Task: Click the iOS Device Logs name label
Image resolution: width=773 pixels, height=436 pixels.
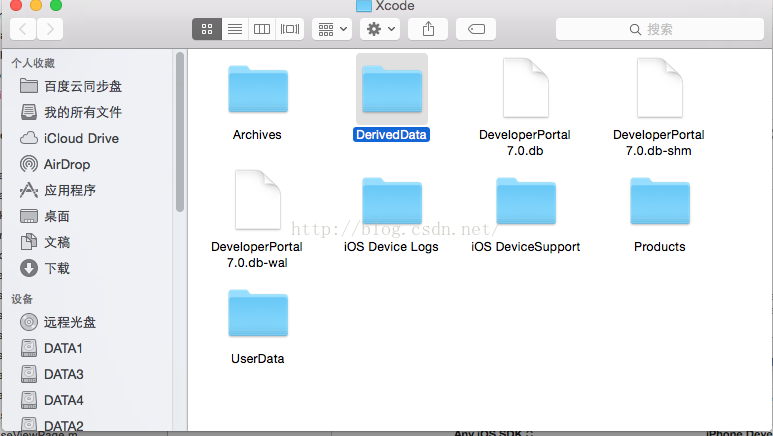Action: pyautogui.click(x=391, y=247)
